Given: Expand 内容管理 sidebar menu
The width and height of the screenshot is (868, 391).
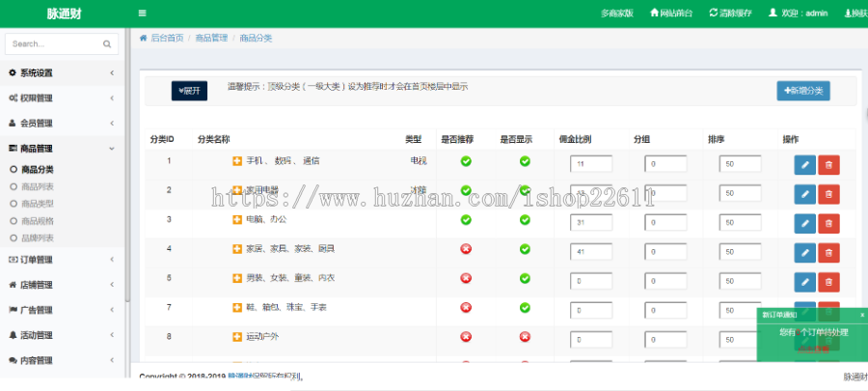Looking at the screenshot, I should [x=63, y=360].
